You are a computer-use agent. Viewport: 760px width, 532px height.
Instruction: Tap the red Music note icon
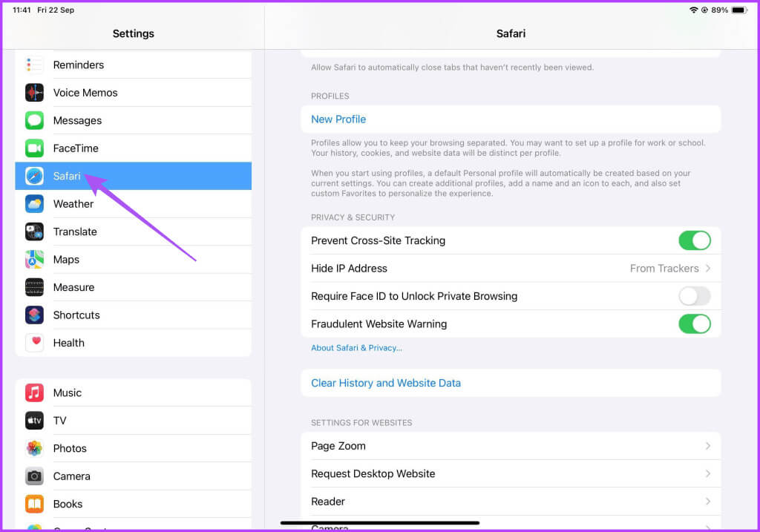click(x=34, y=393)
